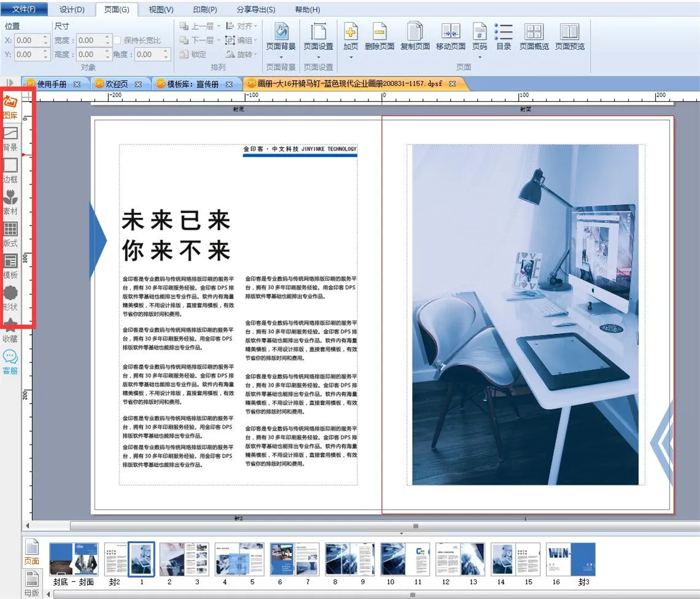Click the 移动页面 move page icon
Screen dimensions: 700x599
(451, 32)
